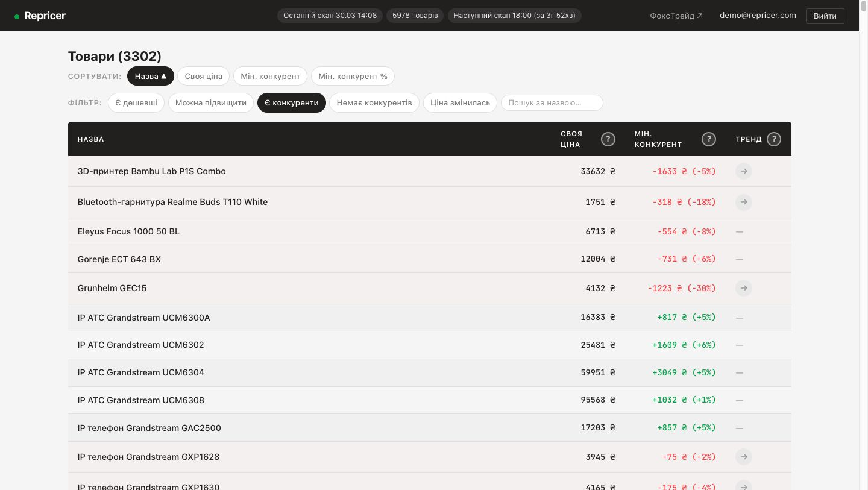Click the Пошук за назвою search field

click(x=552, y=103)
